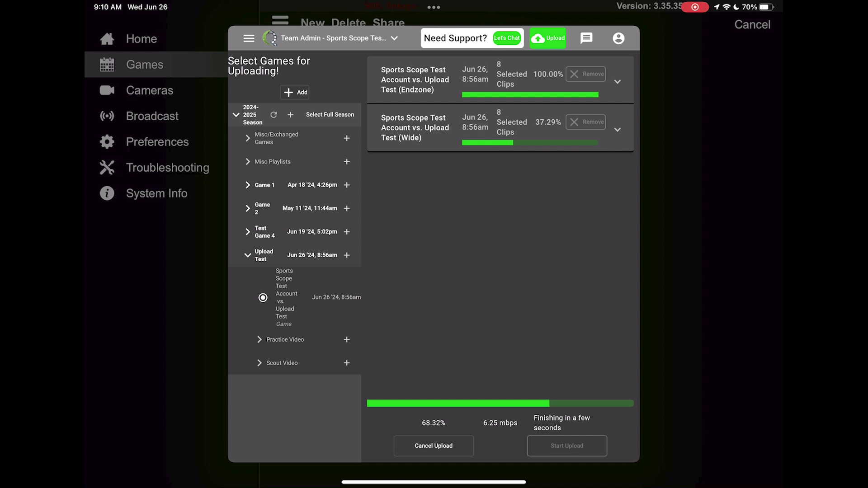Add Game 1 with its plus icon

(x=347, y=185)
